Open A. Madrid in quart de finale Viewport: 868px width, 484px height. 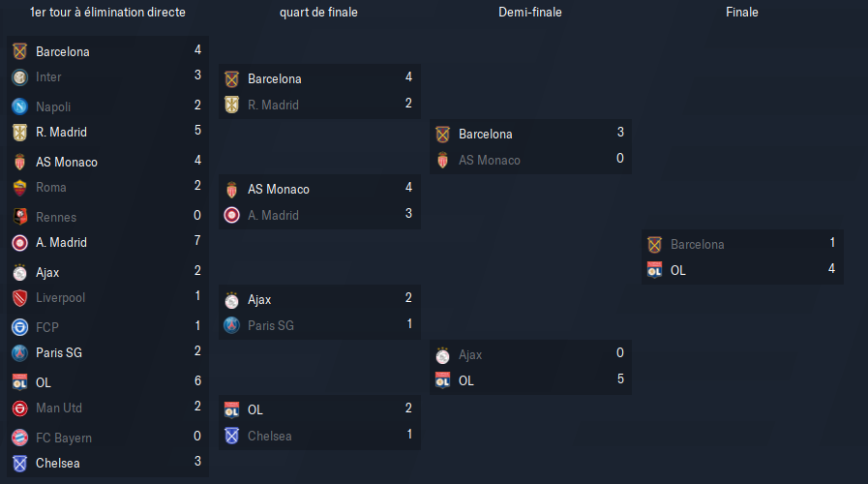pos(274,215)
